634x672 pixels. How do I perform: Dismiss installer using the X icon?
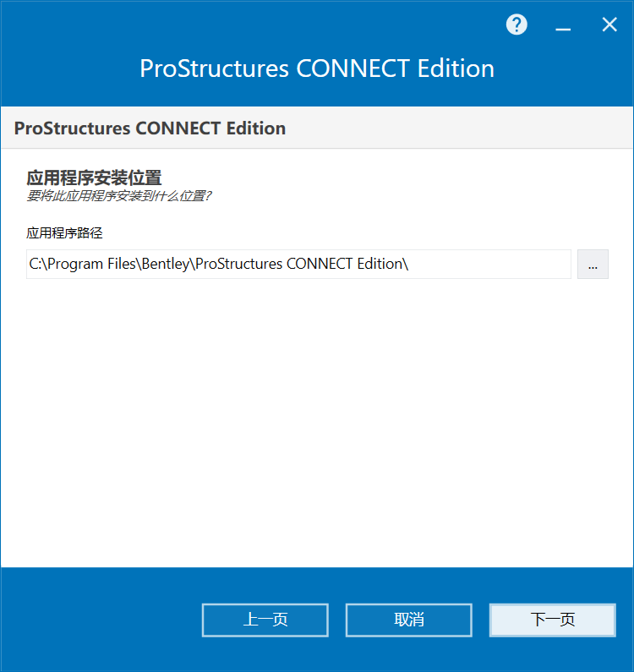pos(609,25)
